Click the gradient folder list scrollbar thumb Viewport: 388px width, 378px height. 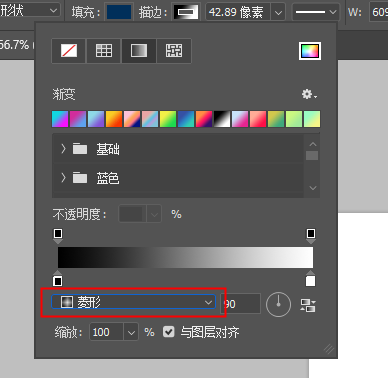pyautogui.click(x=312, y=156)
